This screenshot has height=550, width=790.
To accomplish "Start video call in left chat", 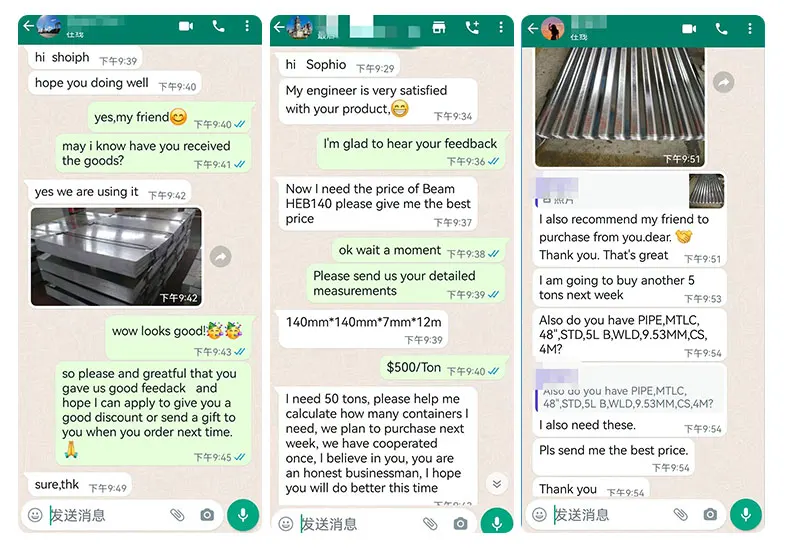I will pyautogui.click(x=186, y=26).
